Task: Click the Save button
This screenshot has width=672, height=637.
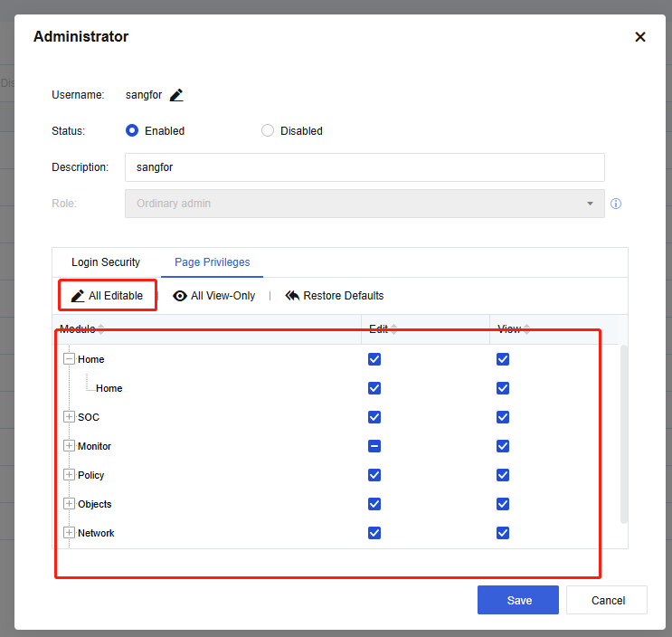Action: (x=519, y=600)
